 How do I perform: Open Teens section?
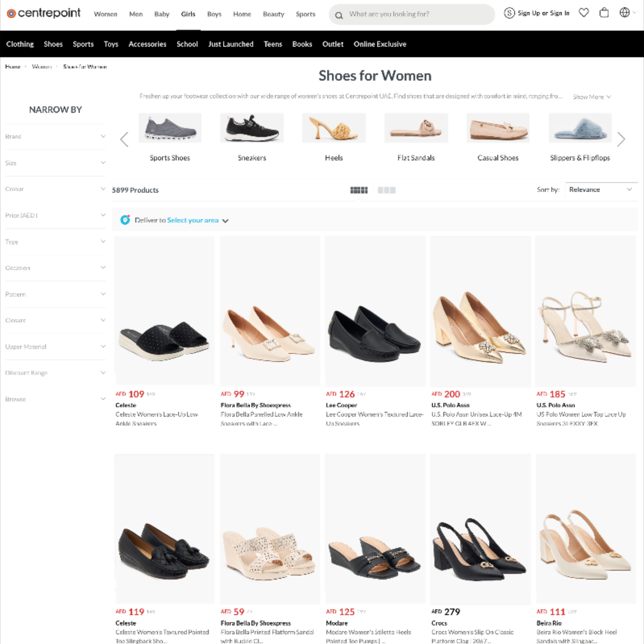[x=273, y=44]
